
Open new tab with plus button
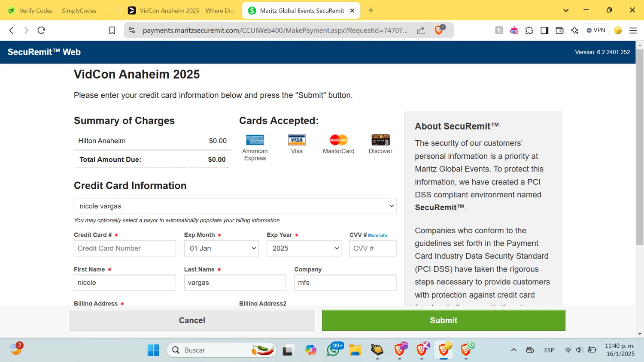click(371, 10)
